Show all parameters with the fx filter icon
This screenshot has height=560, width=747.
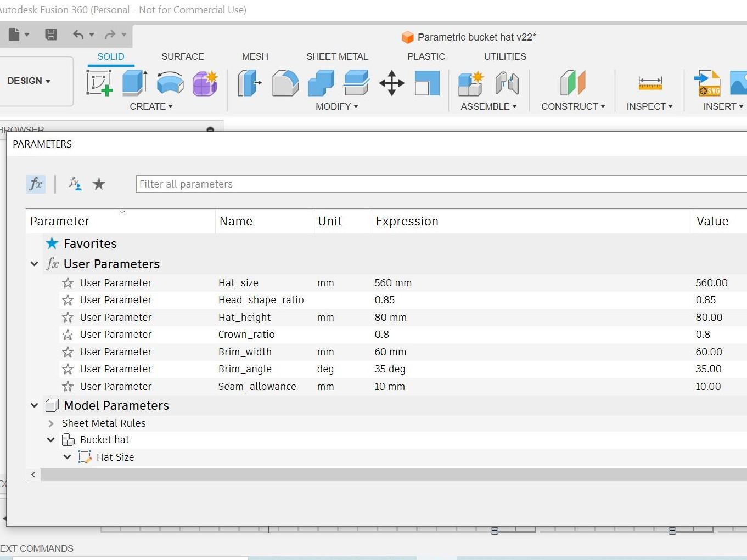pos(36,184)
